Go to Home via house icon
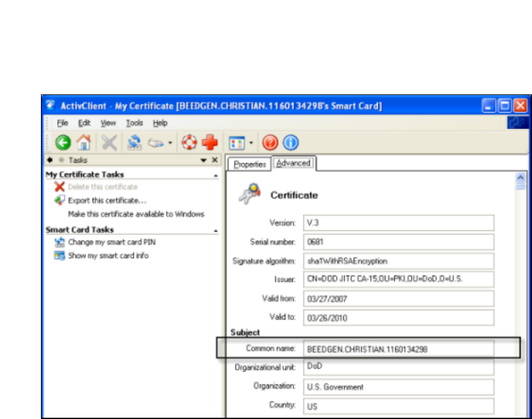Viewport: 532px width, 419px height. pos(84,142)
